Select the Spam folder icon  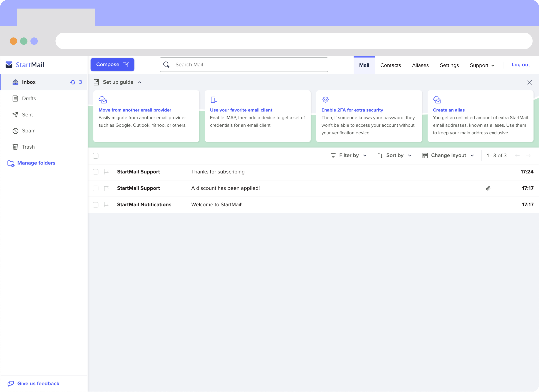(x=15, y=131)
